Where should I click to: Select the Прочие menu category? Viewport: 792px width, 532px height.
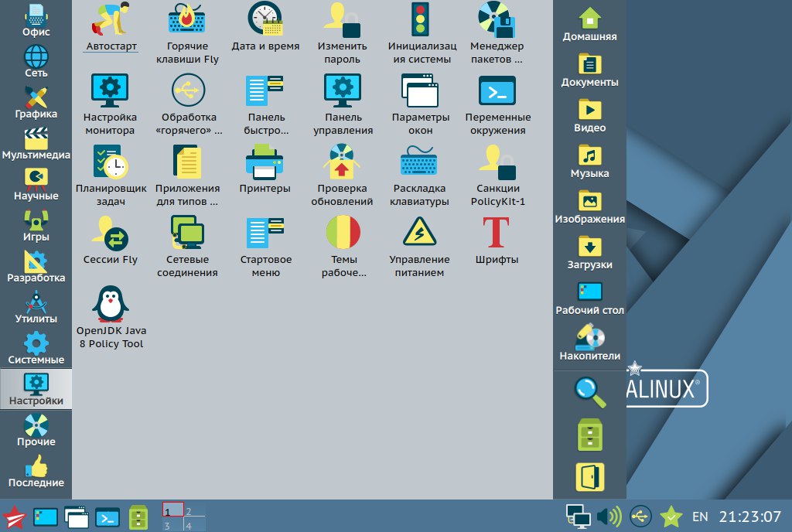click(36, 429)
